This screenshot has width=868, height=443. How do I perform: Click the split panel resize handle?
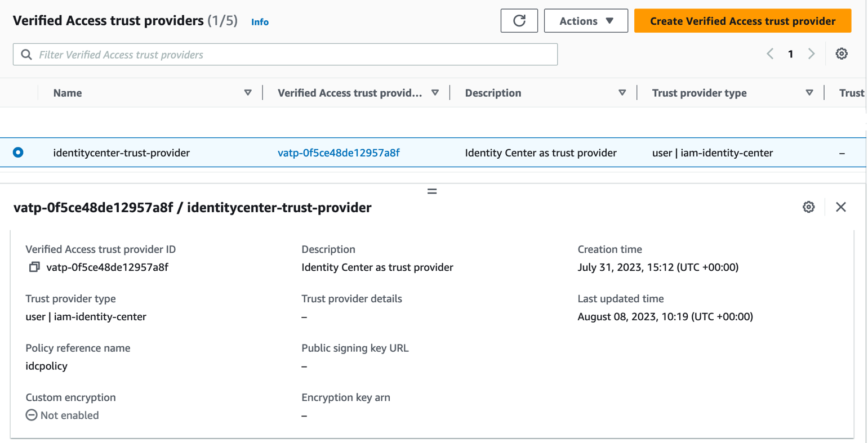(432, 191)
